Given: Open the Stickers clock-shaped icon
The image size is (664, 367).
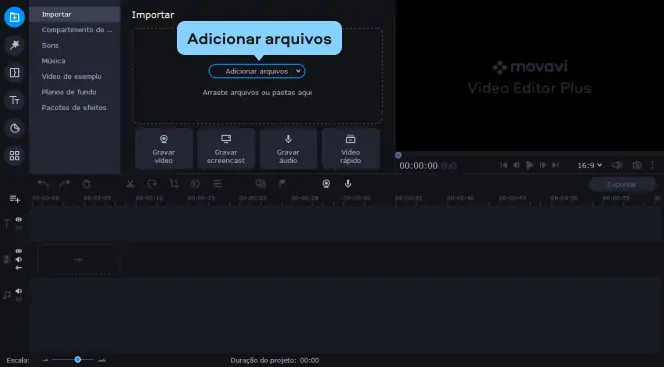Looking at the screenshot, I should [x=14, y=128].
